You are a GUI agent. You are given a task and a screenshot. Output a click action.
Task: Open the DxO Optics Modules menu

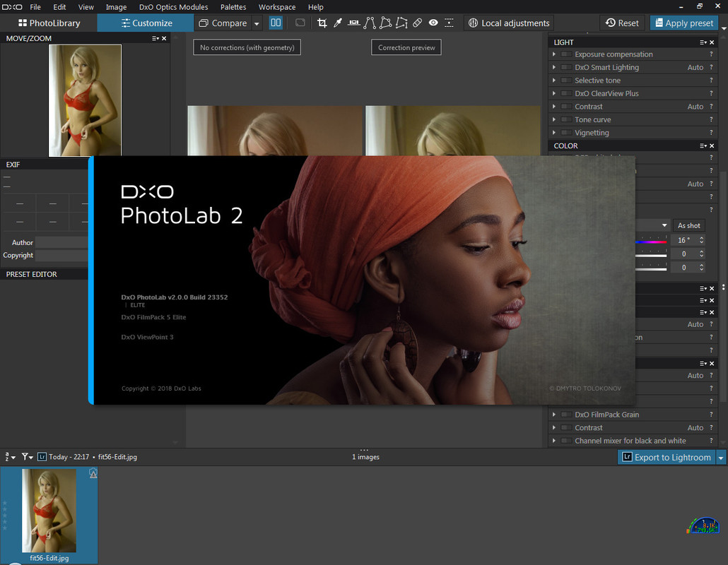pos(173,7)
